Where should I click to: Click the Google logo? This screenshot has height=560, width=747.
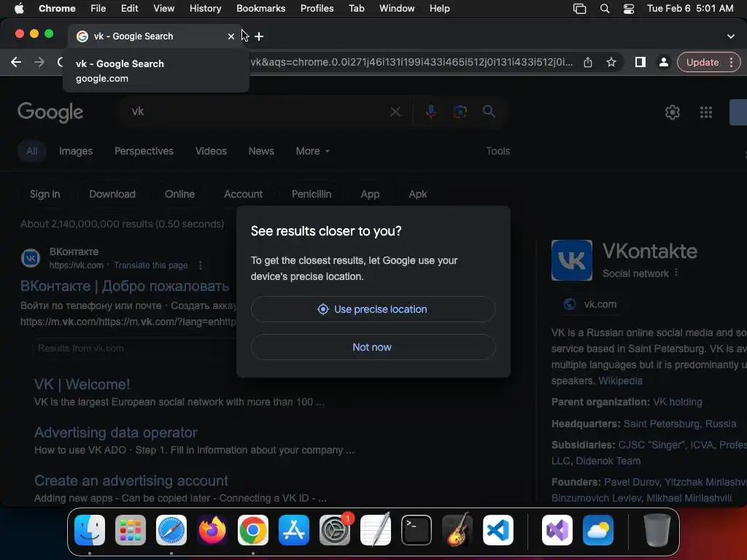tap(50, 112)
